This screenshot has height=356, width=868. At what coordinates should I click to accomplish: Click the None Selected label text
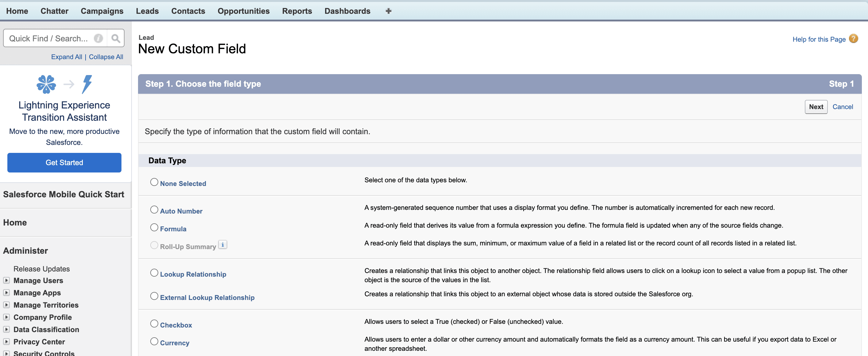point(183,184)
